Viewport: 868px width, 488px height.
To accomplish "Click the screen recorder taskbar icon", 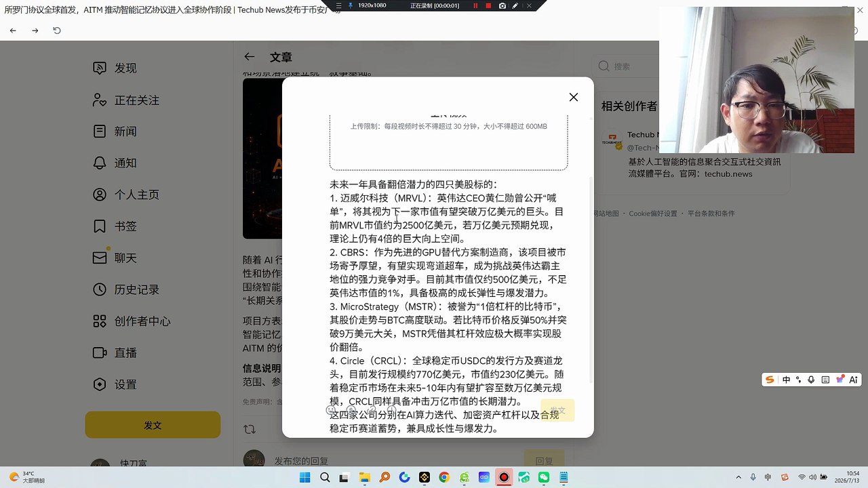I will coord(504,477).
